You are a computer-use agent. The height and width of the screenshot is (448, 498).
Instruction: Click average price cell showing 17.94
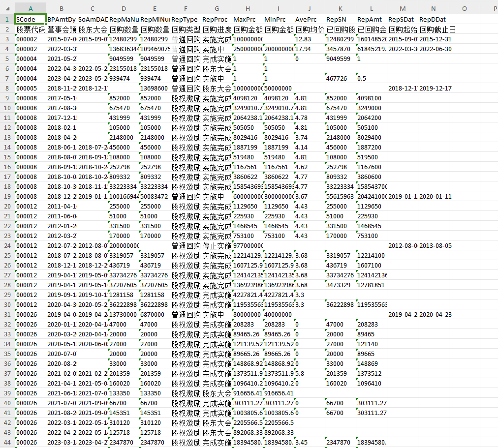click(x=309, y=49)
